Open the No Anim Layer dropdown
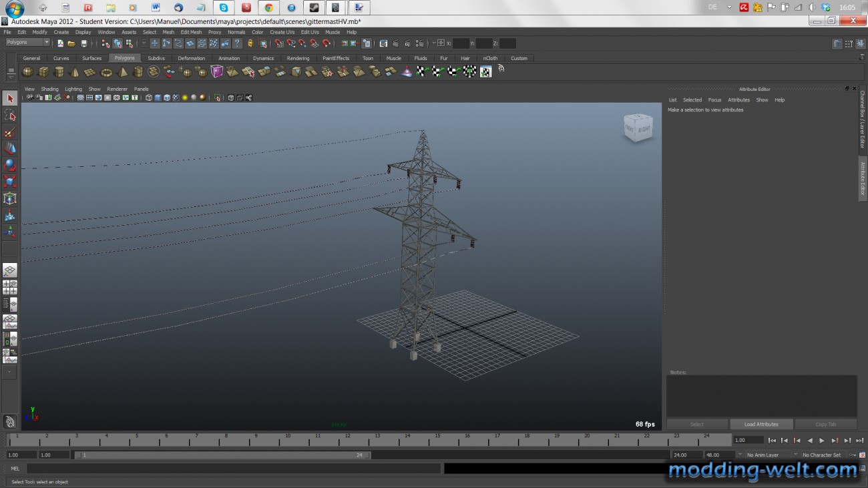 [x=763, y=455]
